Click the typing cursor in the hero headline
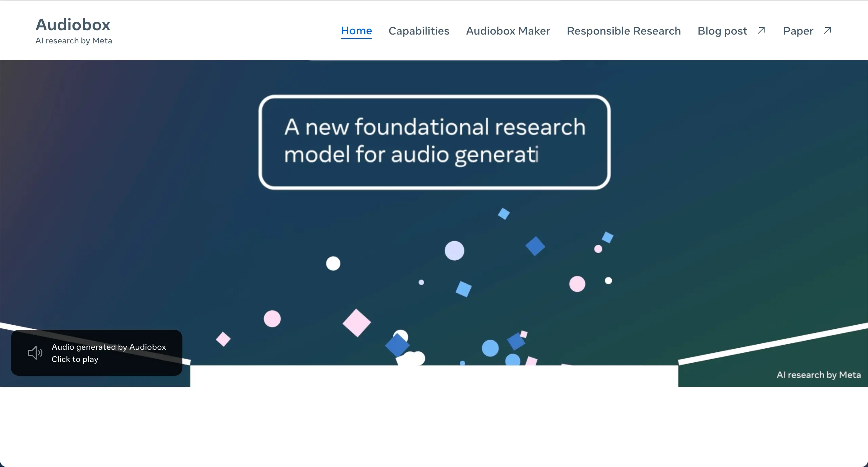Screen dimensions: 868x467 tap(538, 156)
